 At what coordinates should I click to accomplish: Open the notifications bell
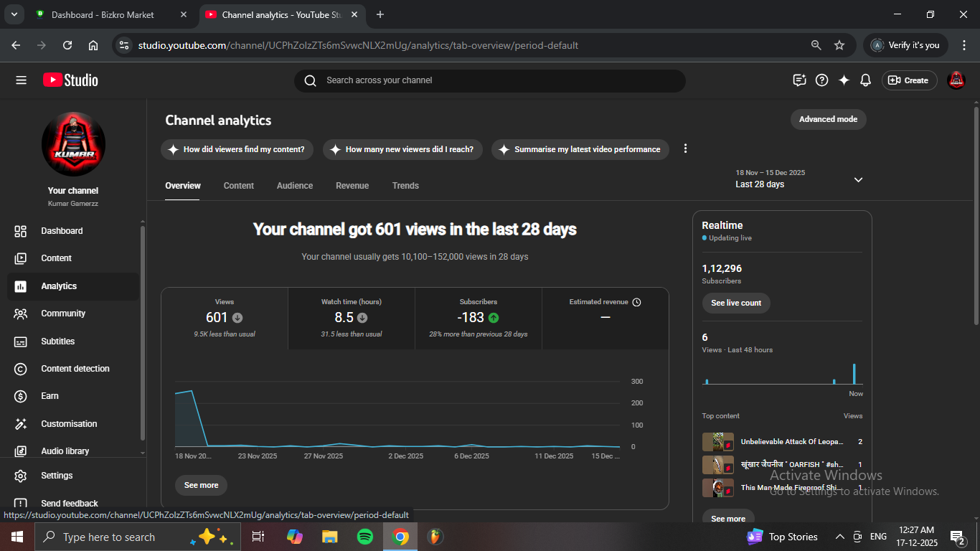pyautogui.click(x=865, y=80)
